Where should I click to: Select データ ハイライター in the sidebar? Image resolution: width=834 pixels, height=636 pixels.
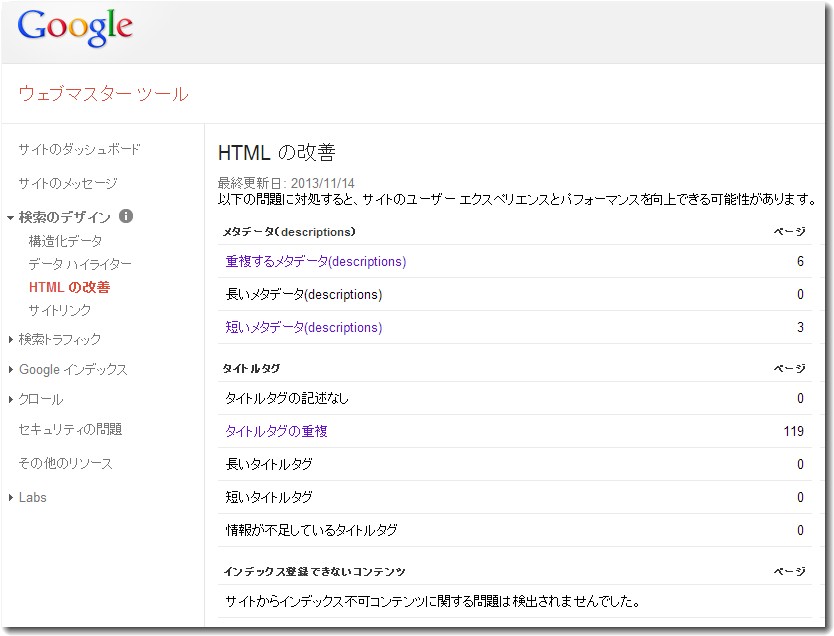tap(80, 264)
